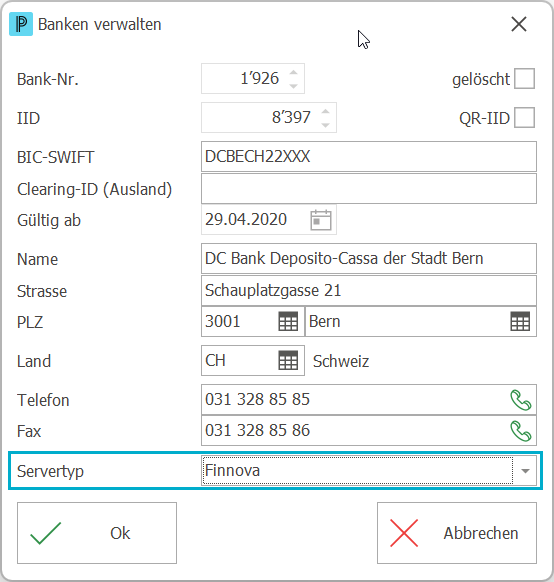The width and height of the screenshot is (554, 582).
Task: Click the phone icon in Fax field
Action: tap(521, 431)
